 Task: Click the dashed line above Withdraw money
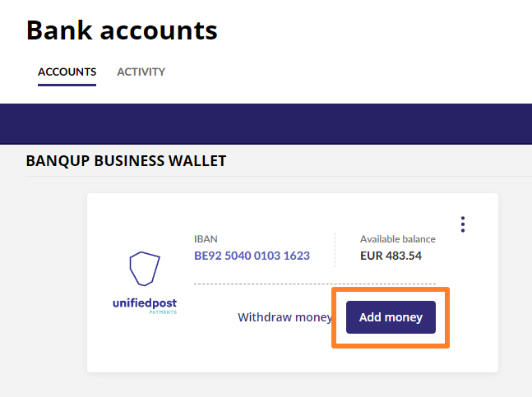315,284
